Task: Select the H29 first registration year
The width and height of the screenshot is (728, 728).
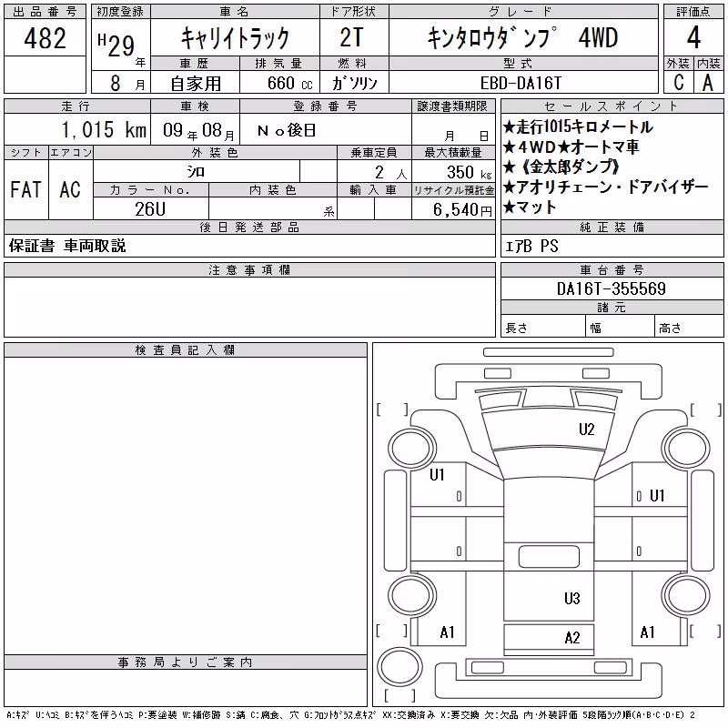Action: (116, 45)
